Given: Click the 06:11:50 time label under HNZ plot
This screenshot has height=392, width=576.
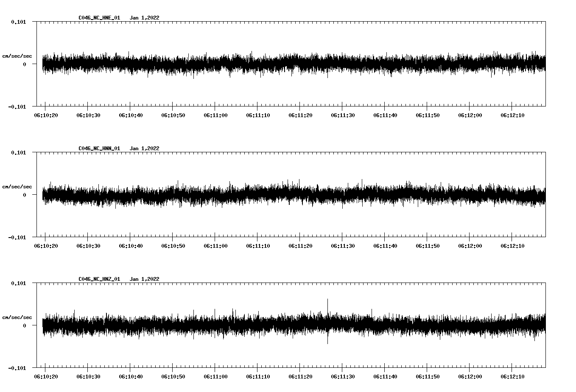Looking at the screenshot, I should pyautogui.click(x=428, y=377).
